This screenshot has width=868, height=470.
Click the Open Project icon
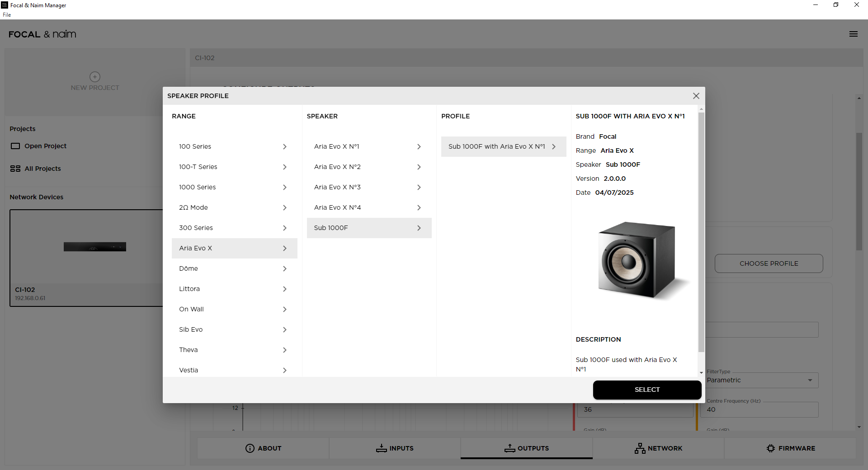15,146
